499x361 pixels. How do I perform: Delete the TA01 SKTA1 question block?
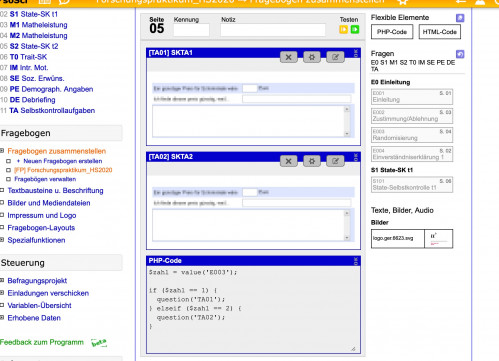[289, 57]
